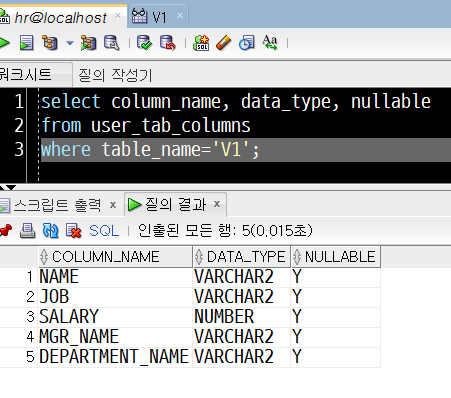Print the query result
This screenshot has height=398, width=451.
[x=28, y=231]
